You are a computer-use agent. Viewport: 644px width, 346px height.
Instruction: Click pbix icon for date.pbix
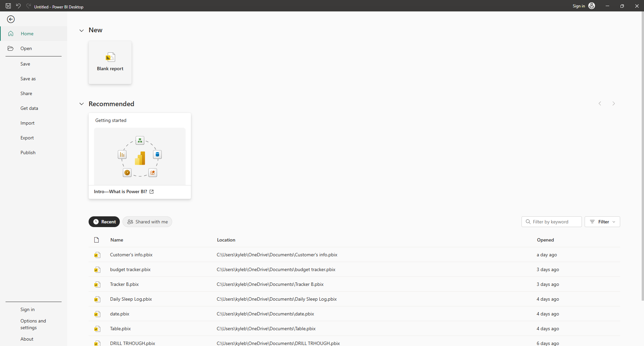[97, 314]
